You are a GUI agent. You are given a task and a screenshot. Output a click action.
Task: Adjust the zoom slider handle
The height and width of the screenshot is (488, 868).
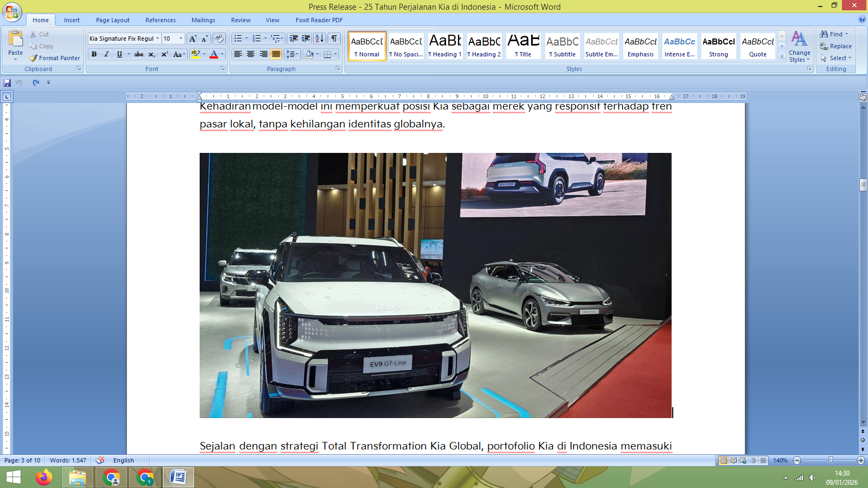(830, 460)
